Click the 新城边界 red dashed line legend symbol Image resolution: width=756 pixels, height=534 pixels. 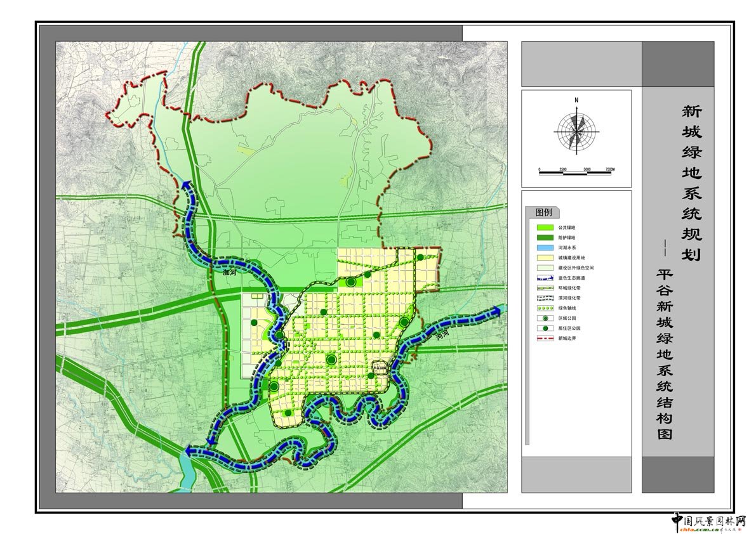pos(546,339)
